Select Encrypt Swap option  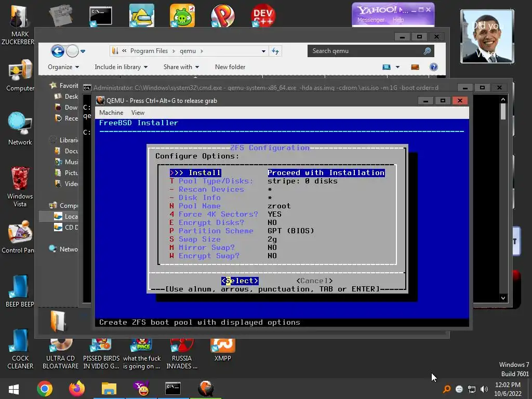223,256
